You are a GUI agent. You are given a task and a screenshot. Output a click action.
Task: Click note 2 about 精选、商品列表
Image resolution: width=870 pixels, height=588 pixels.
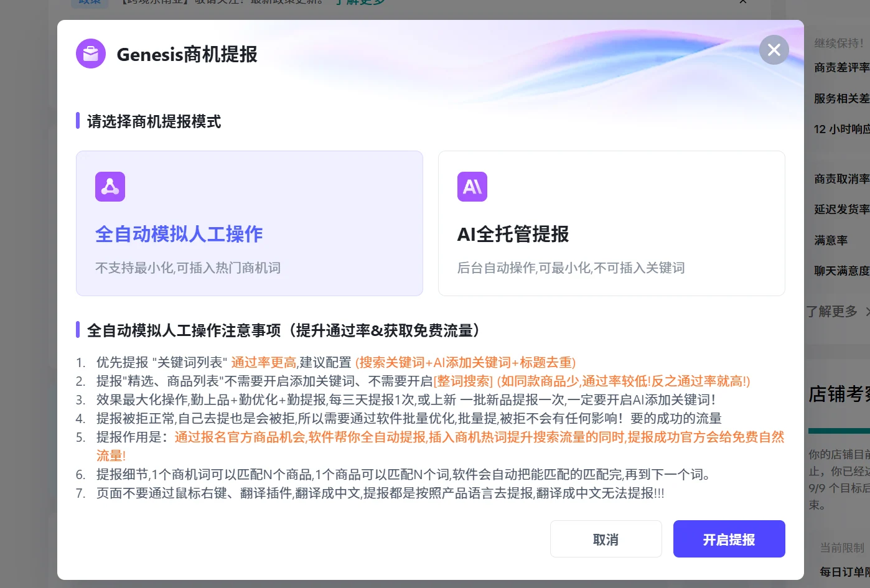pyautogui.click(x=423, y=381)
